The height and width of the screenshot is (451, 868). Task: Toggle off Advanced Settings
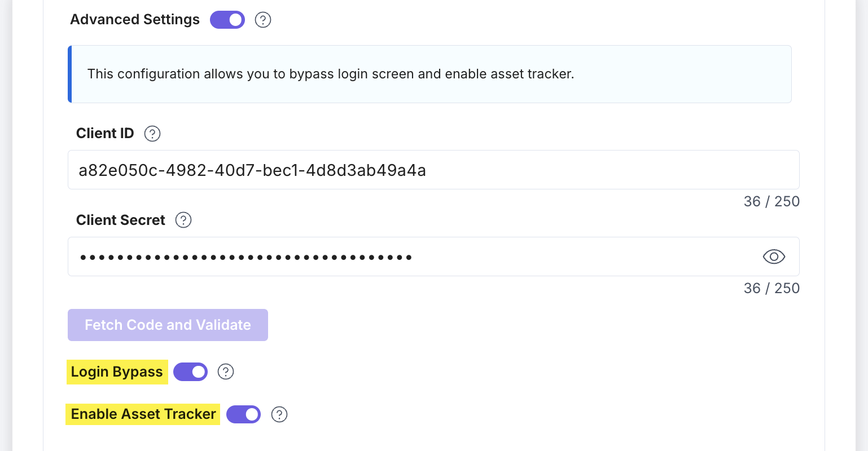(227, 20)
